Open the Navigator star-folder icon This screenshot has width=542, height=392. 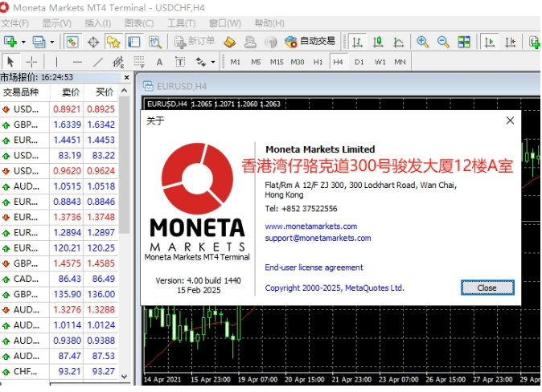[113, 42]
